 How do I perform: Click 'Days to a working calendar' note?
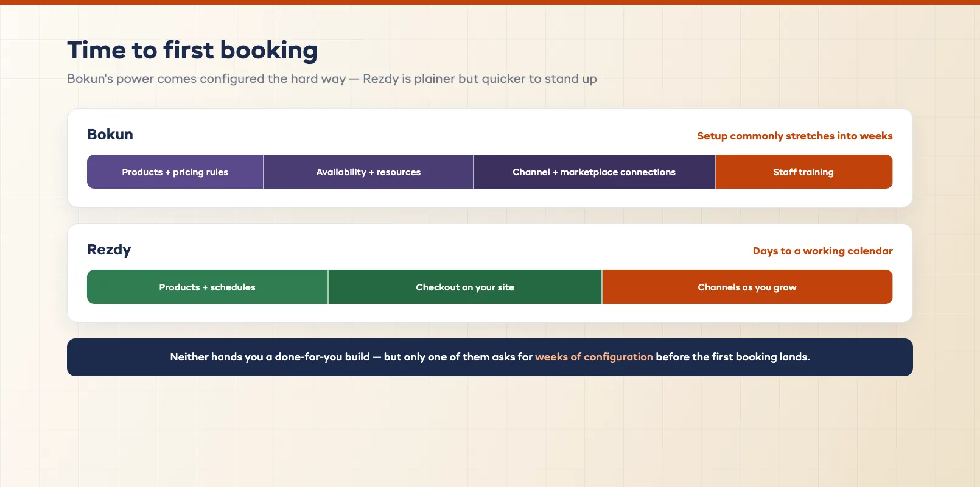(823, 251)
